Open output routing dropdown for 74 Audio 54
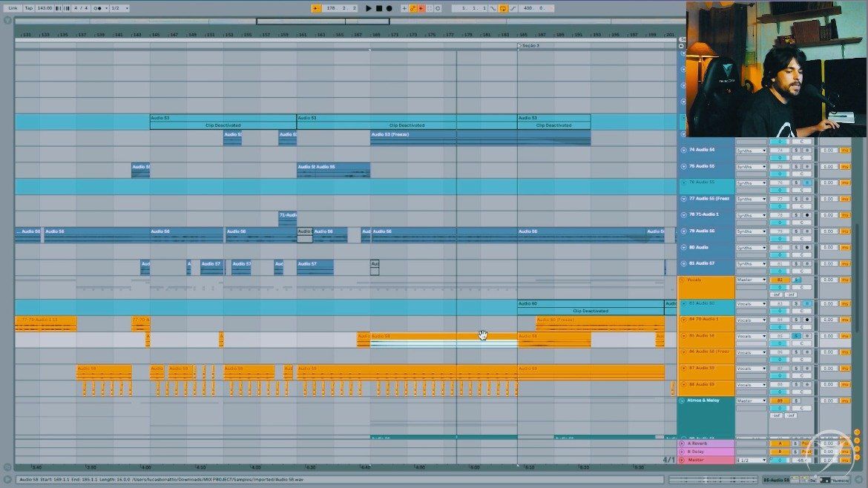This screenshot has width=868, height=488. click(x=752, y=151)
